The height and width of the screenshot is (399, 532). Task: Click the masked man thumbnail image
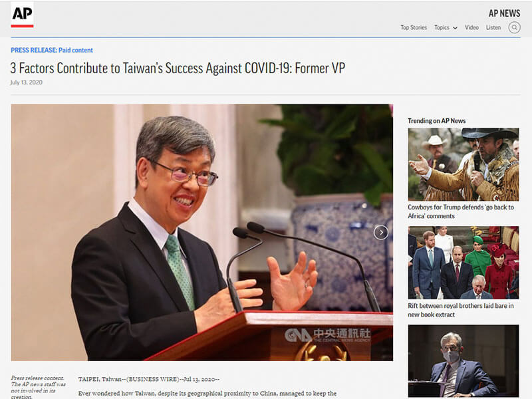point(463,360)
